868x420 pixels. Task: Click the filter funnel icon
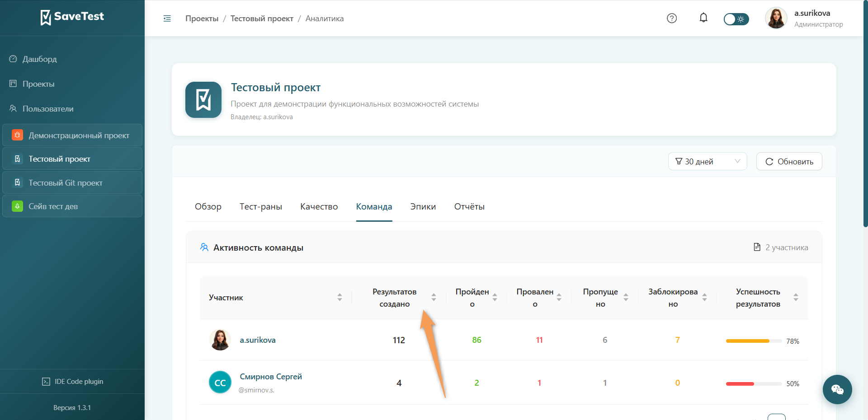[x=679, y=161]
